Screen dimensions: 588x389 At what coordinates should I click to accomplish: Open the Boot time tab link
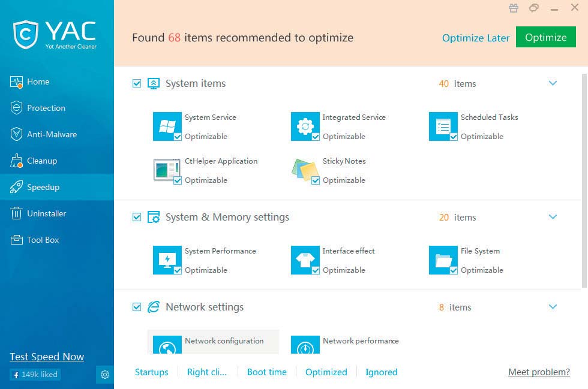[266, 372]
